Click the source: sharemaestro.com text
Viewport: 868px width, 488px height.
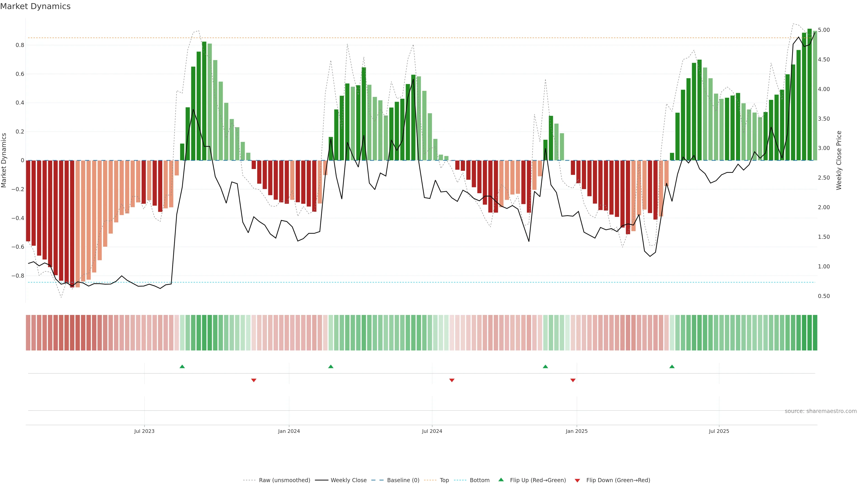point(821,411)
